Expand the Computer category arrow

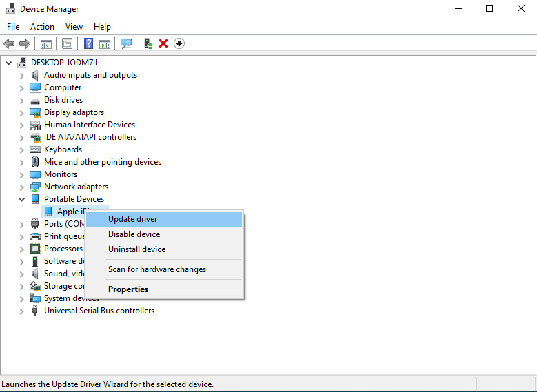pyautogui.click(x=22, y=88)
